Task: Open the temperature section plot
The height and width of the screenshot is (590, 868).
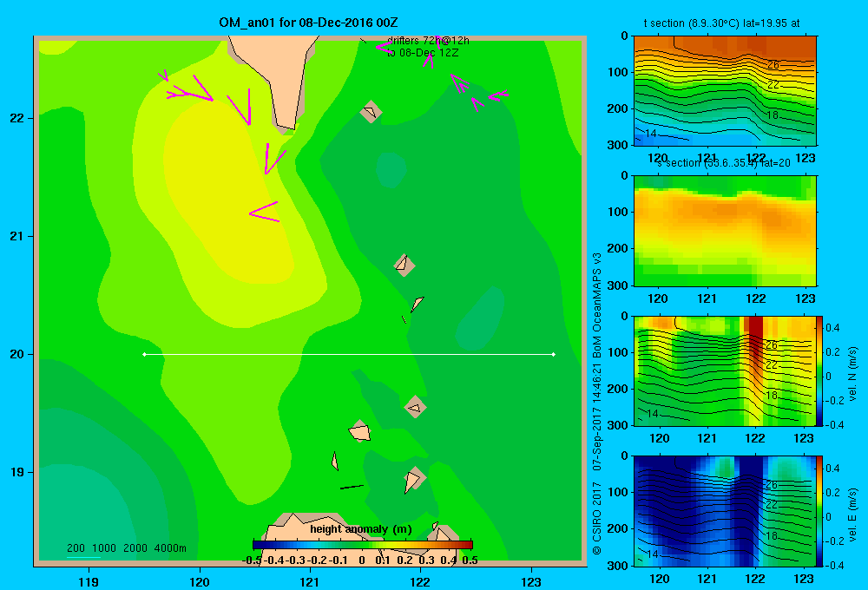Action: pyautogui.click(x=725, y=91)
